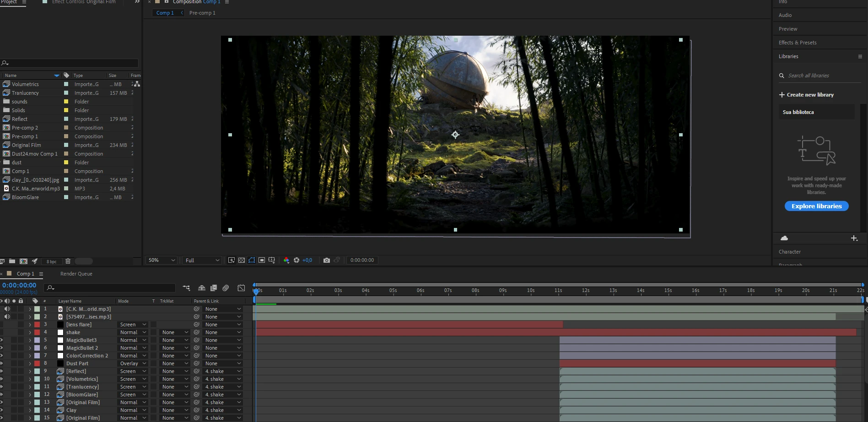Click the project flowchart icon beside Volumetrics
The width and height of the screenshot is (868, 422).
pos(137,84)
